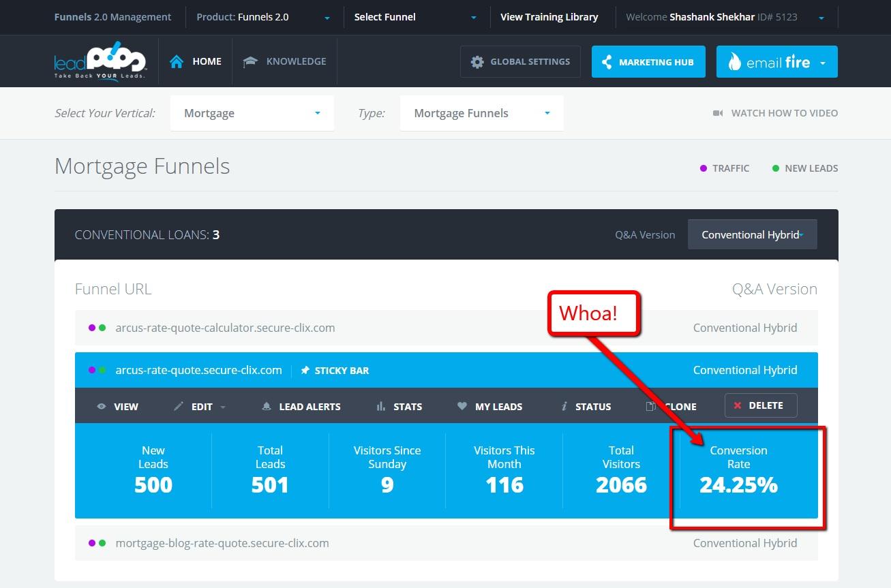
Task: Click the Edit pencil icon
Action: (x=179, y=406)
